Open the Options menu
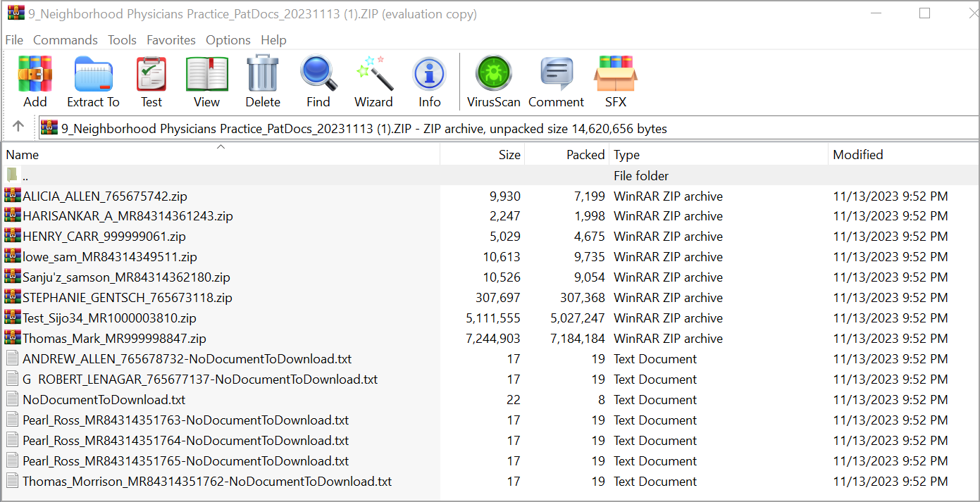This screenshot has width=980, height=502. pyautogui.click(x=228, y=40)
